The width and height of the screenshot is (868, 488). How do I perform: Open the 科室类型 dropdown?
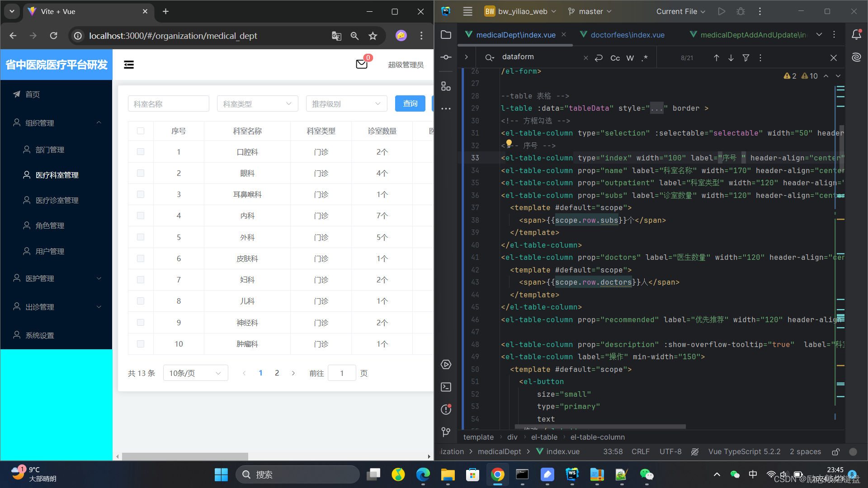tap(257, 103)
